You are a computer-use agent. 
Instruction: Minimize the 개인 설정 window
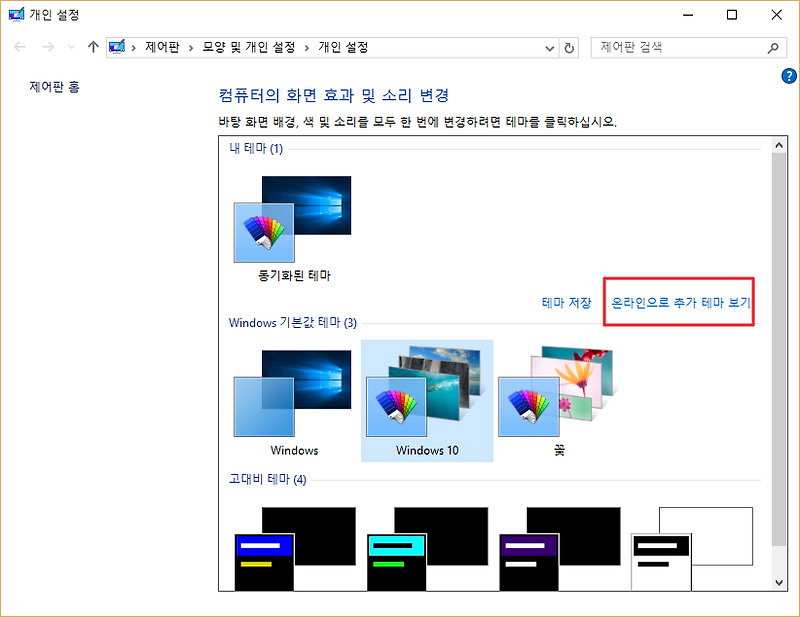point(688,15)
